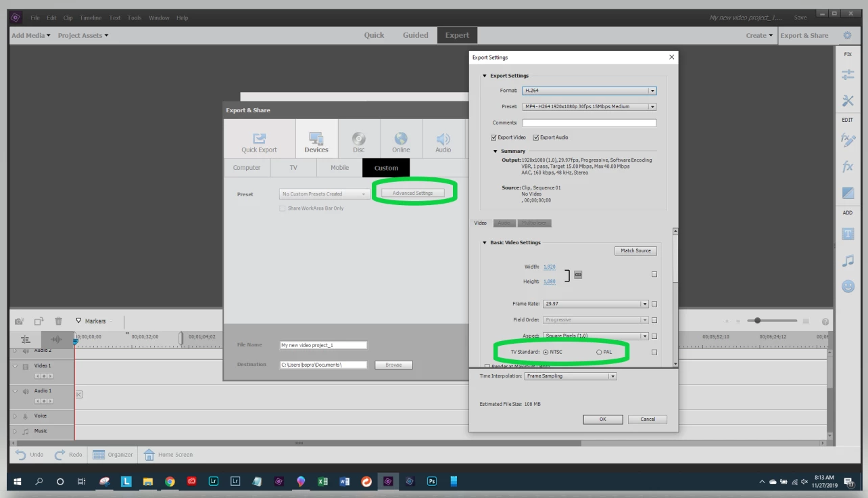The image size is (868, 498).
Task: Open the Effects fx icon
Action: coord(848,166)
